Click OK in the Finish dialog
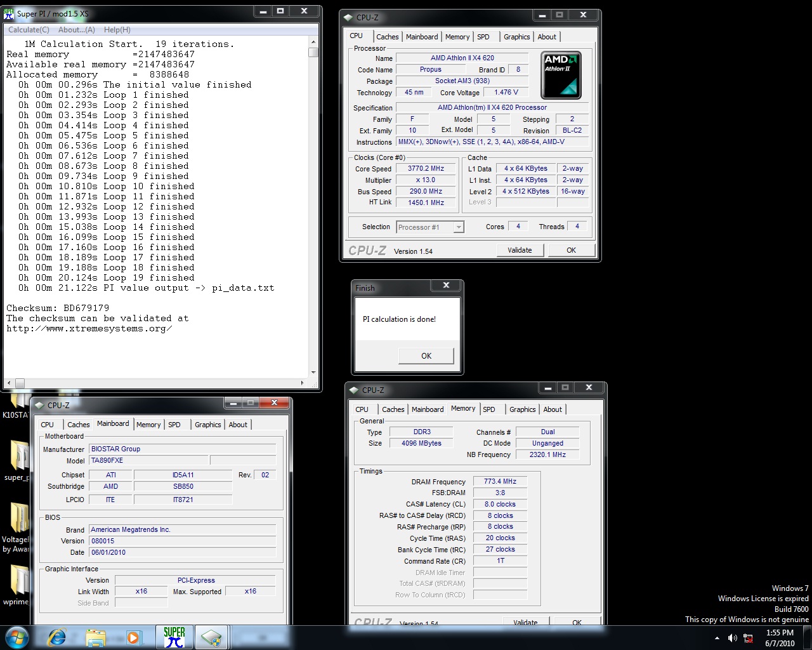 [x=426, y=355]
